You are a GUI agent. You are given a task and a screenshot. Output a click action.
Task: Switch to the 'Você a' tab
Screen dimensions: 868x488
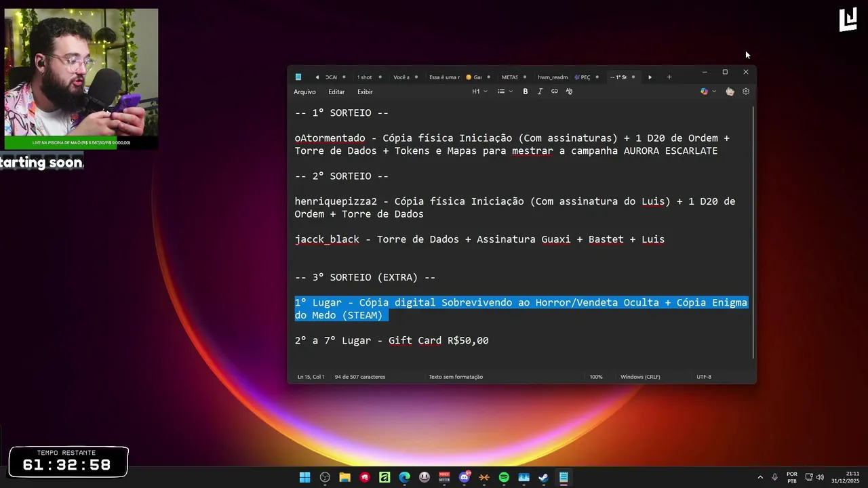[401, 77]
